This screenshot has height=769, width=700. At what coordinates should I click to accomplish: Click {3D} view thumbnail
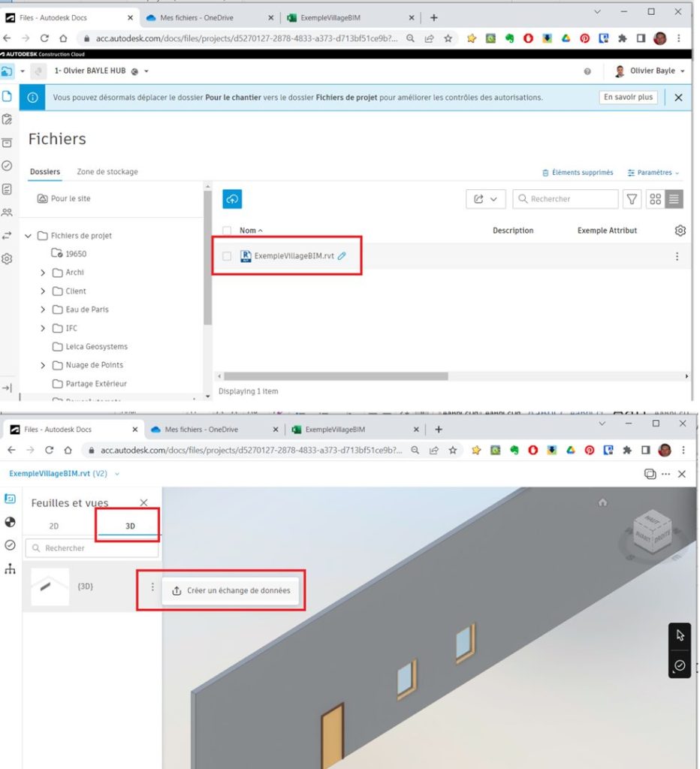50,587
